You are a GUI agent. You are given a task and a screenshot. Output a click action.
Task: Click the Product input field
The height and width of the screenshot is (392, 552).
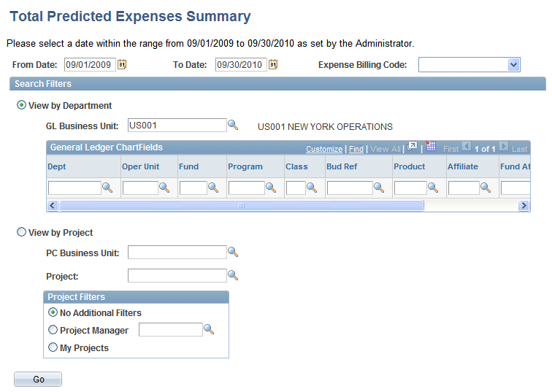pos(410,188)
